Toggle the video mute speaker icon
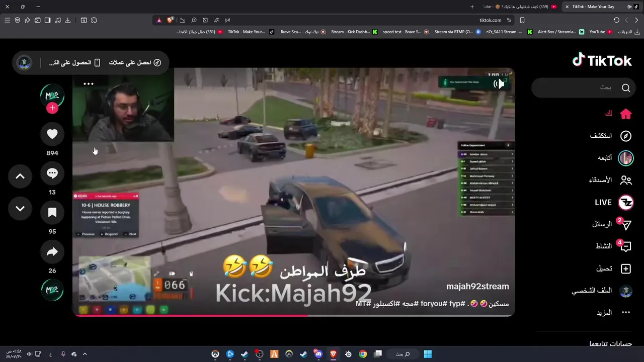644x362 pixels. click(x=499, y=84)
